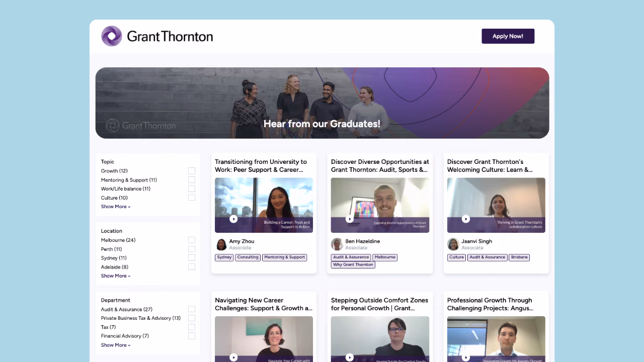
Task: Play Ben Hazeldine's video
Action: [x=350, y=219]
